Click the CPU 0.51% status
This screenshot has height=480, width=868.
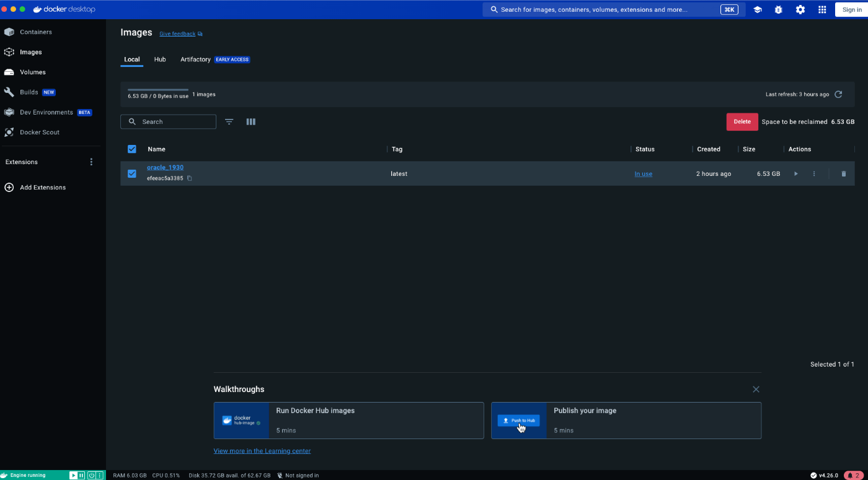coord(166,476)
